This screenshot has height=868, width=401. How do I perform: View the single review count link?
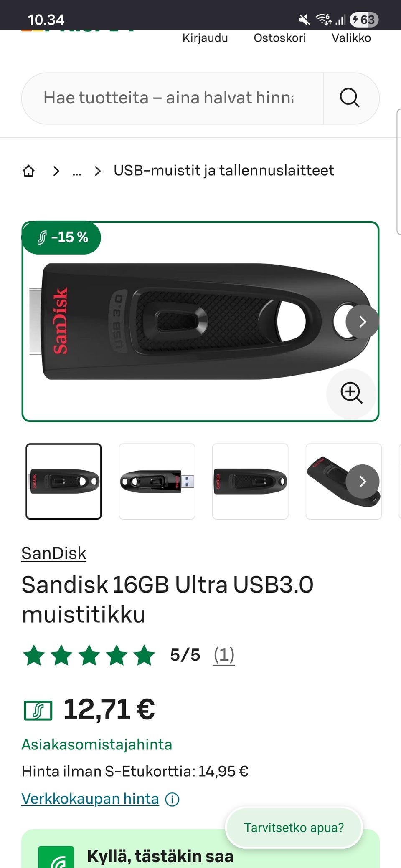(224, 655)
